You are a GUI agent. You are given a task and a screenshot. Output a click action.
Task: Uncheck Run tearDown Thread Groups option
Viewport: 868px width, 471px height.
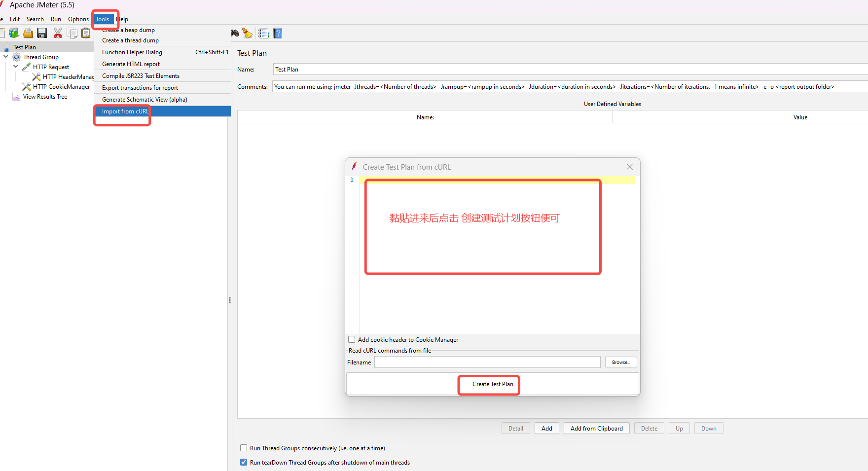pos(244,462)
